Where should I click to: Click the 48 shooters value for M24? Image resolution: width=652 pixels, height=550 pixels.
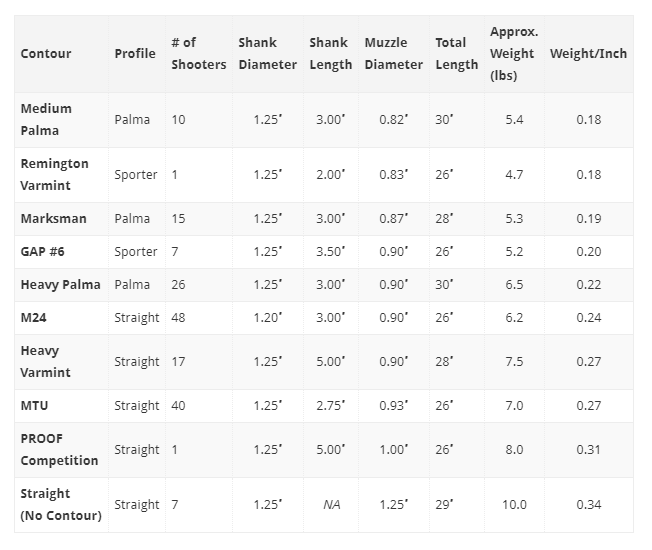click(178, 318)
